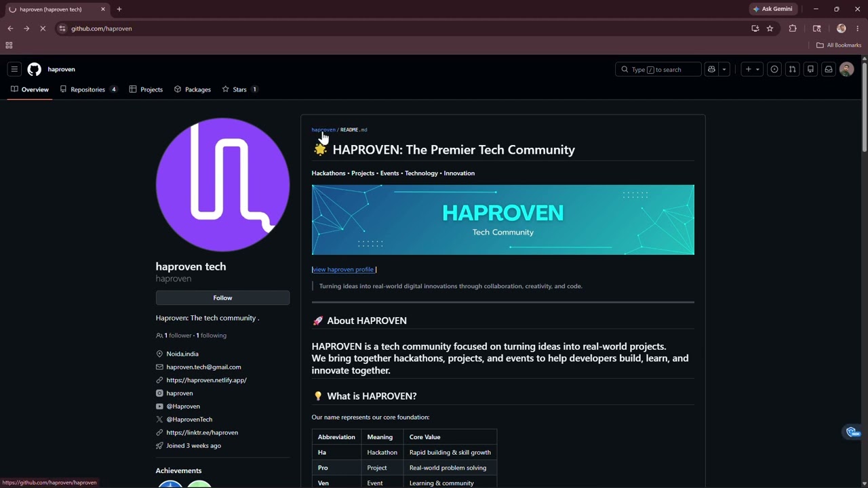Click the browser forward arrow
This screenshot has height=488, width=868.
(26, 28)
